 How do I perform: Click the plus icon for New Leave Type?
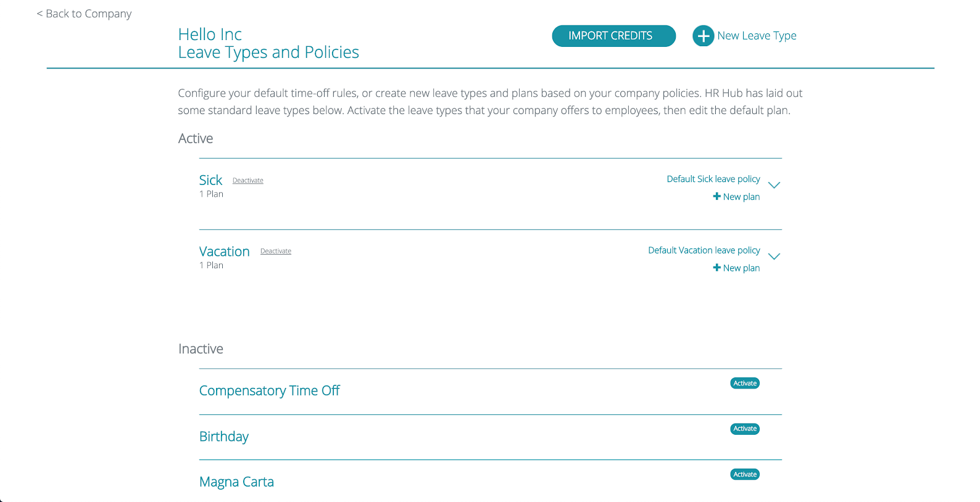pos(703,36)
